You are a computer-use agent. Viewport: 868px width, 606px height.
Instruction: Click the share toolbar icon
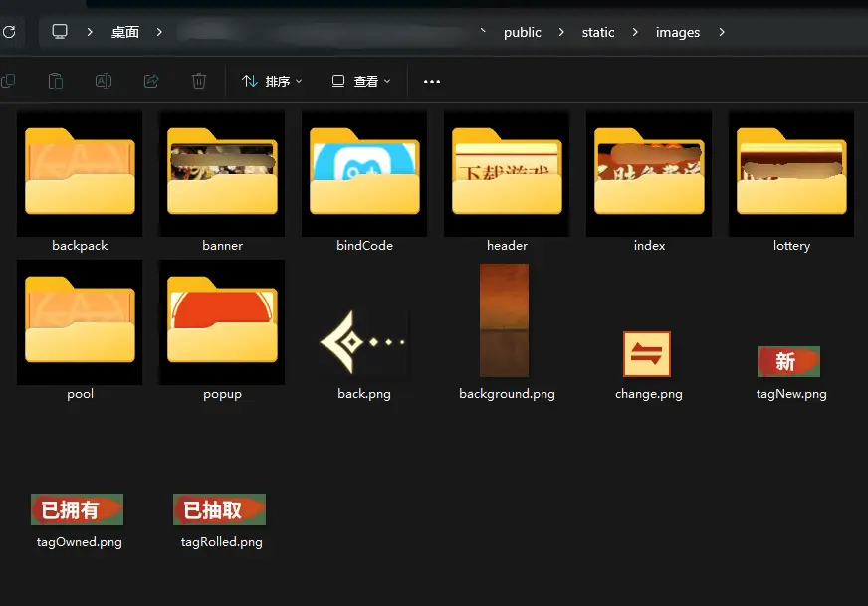151,81
